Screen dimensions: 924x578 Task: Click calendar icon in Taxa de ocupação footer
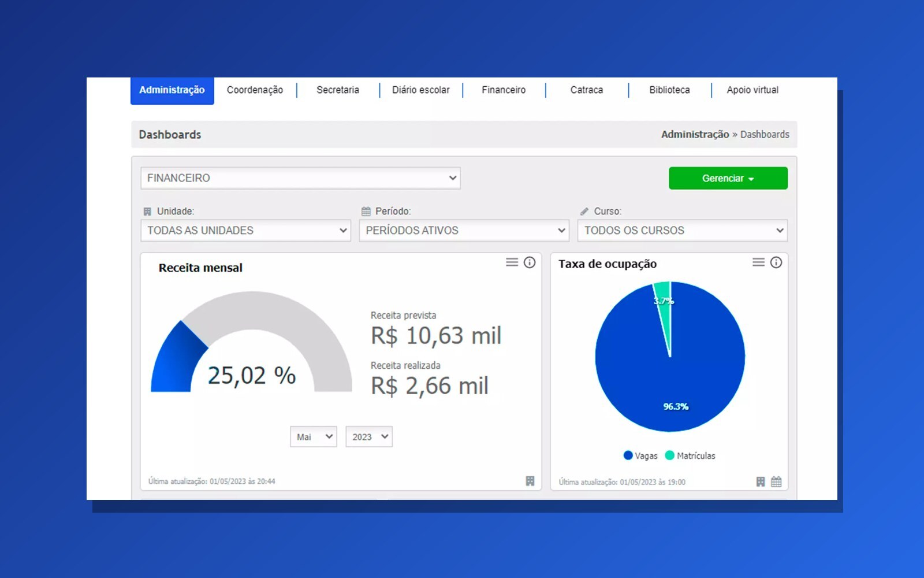point(776,481)
